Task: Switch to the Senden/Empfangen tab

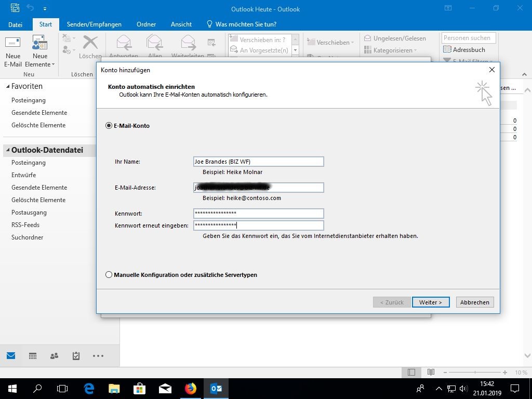Action: point(94,24)
